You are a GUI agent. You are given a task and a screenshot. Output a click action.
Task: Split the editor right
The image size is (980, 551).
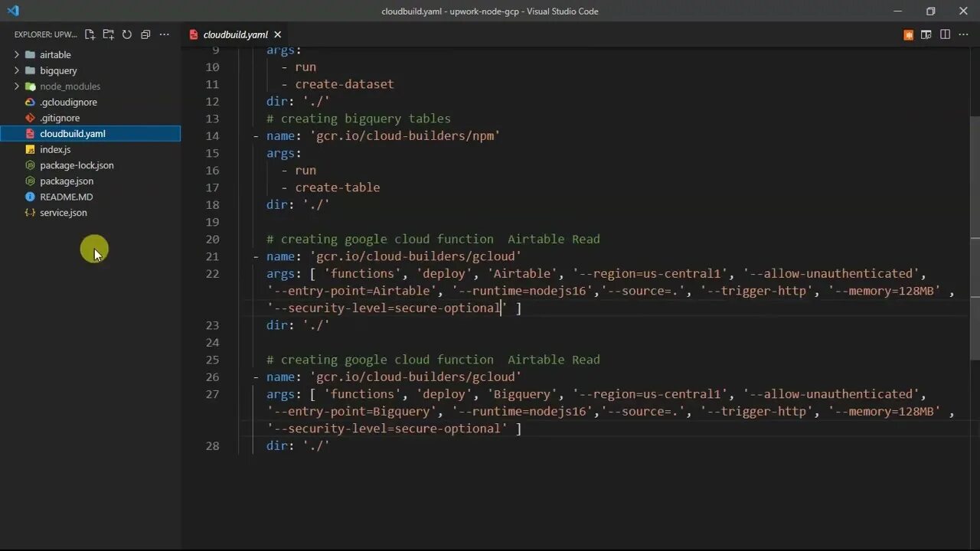pyautogui.click(x=945, y=34)
